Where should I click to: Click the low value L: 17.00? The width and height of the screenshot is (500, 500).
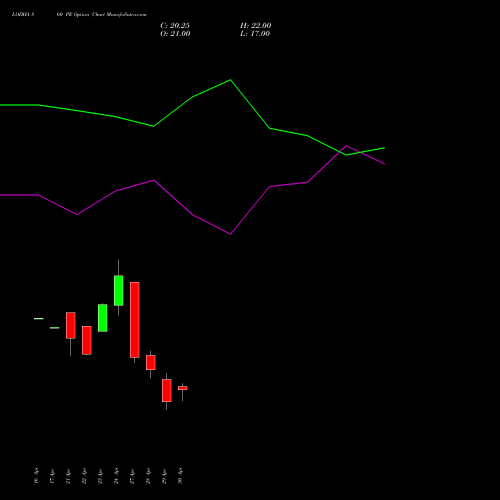coord(255,34)
